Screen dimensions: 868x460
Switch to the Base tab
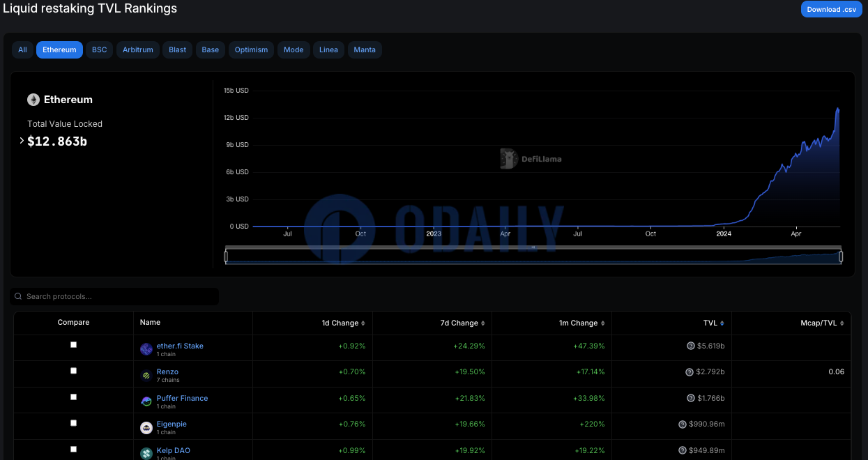(211, 50)
